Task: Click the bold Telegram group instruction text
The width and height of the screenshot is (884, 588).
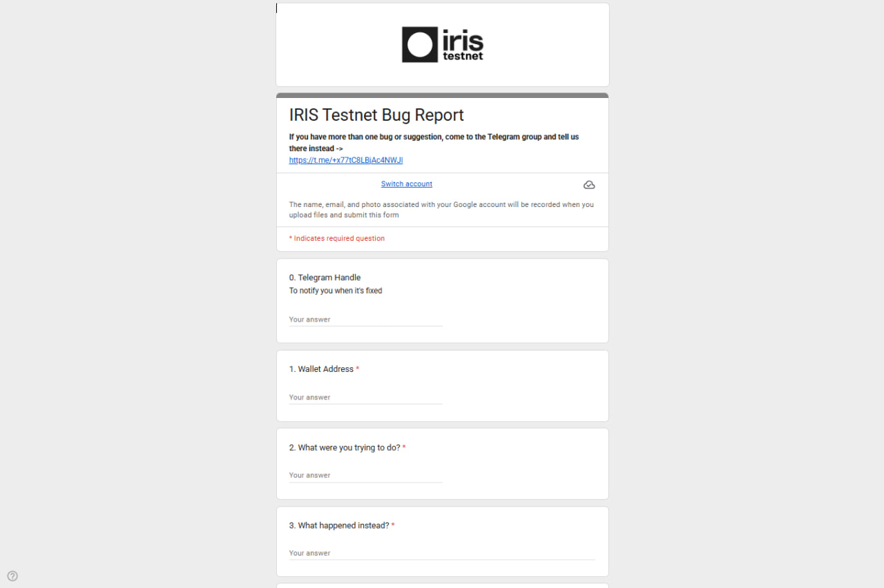Action: [x=434, y=142]
